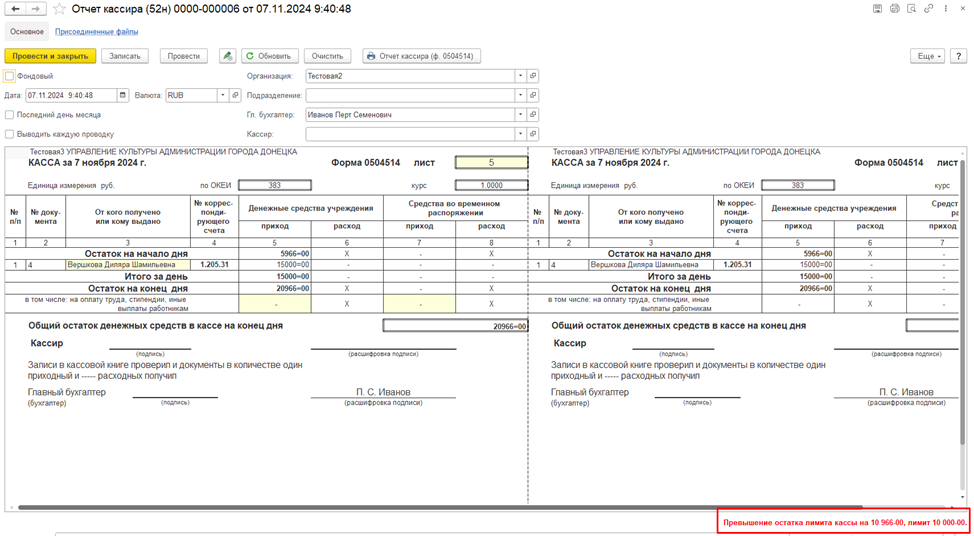
Task: Click the empty Кассир field
Action: 410,134
